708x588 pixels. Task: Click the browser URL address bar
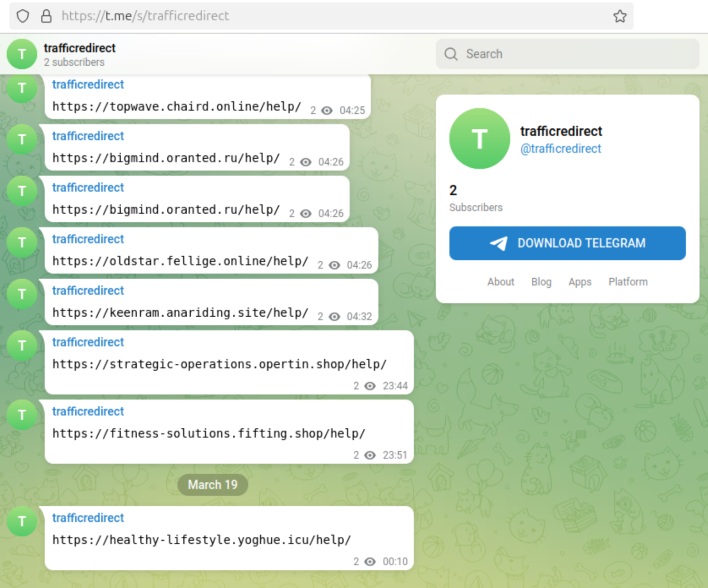(310, 16)
